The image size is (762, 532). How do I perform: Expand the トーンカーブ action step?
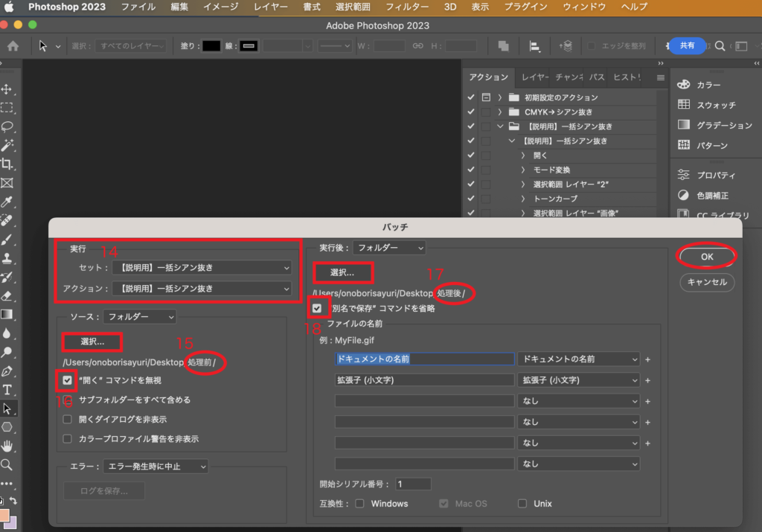coord(523,199)
